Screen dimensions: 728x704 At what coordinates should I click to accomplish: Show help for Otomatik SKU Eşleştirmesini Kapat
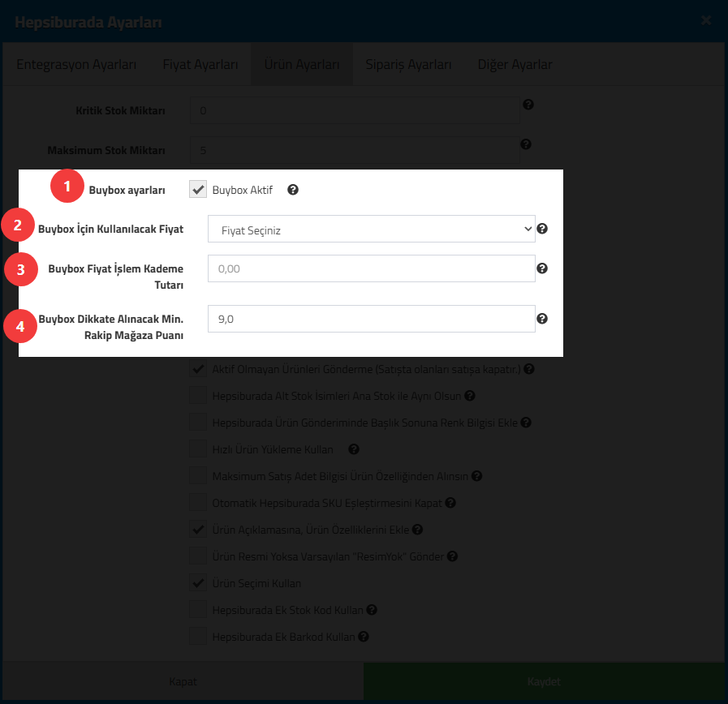click(450, 503)
